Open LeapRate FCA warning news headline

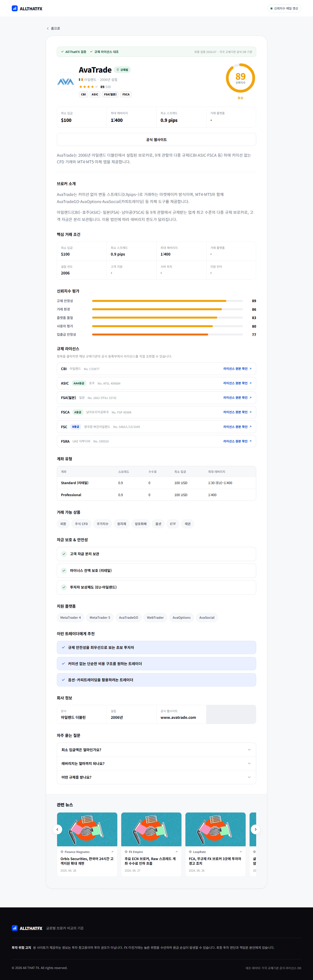(215, 861)
